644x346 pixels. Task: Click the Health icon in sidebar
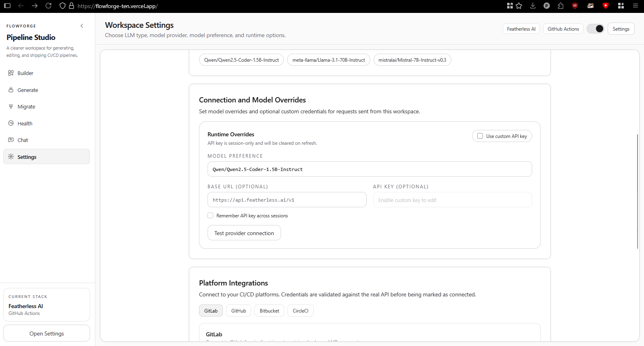tap(11, 123)
